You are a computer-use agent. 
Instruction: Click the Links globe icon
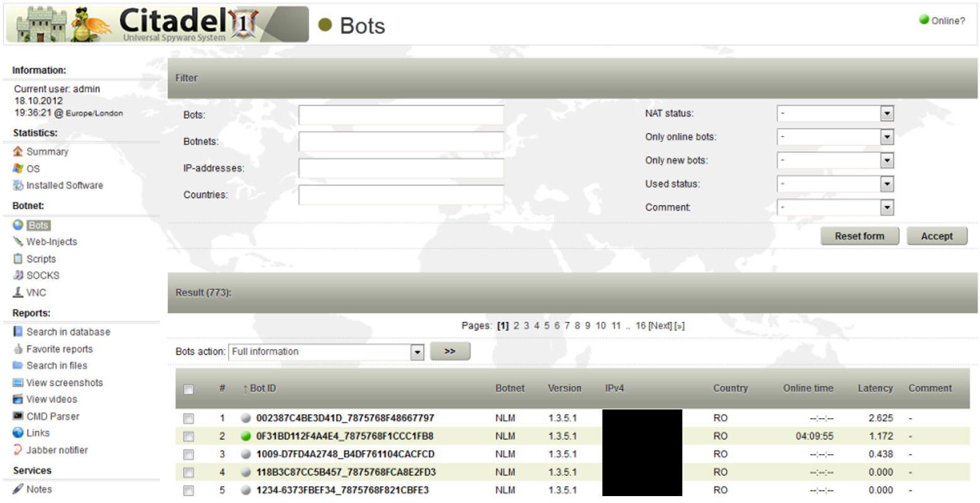pyautogui.click(x=18, y=433)
